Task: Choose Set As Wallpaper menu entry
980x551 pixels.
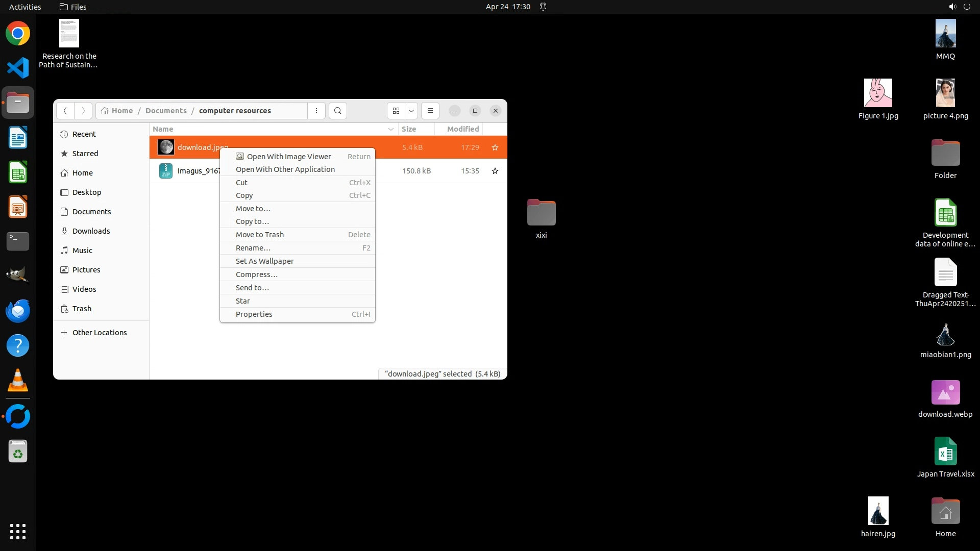Action: (x=264, y=261)
